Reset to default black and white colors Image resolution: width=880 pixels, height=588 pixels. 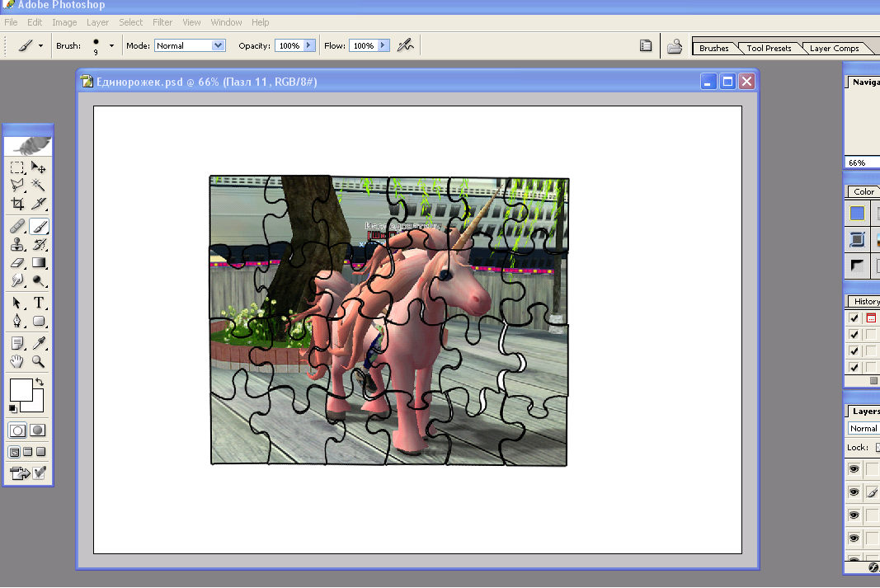(x=13, y=408)
